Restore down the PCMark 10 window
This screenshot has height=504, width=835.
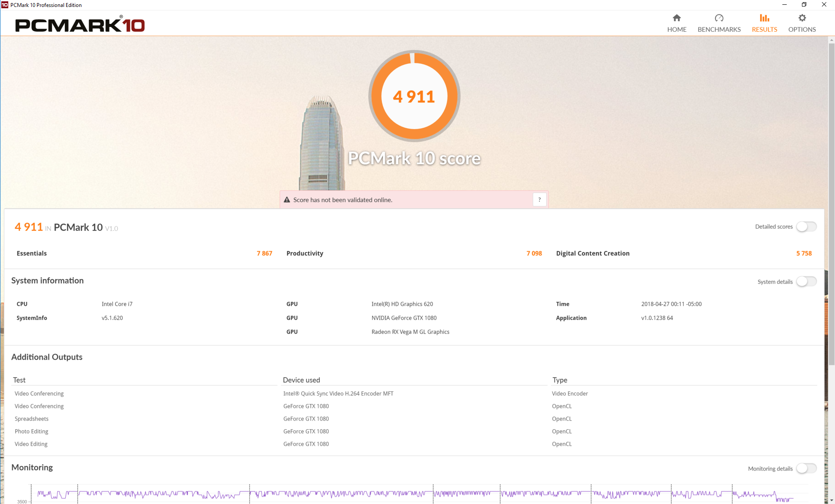click(804, 5)
